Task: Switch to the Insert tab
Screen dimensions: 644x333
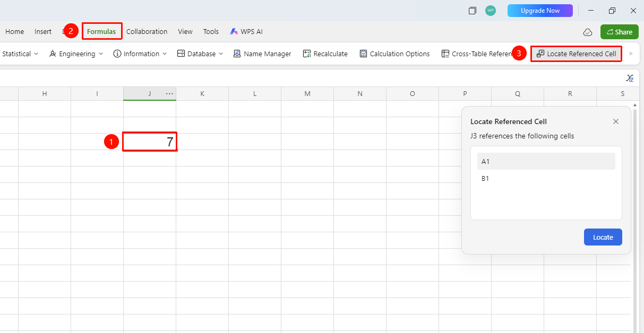Action: pos(43,31)
